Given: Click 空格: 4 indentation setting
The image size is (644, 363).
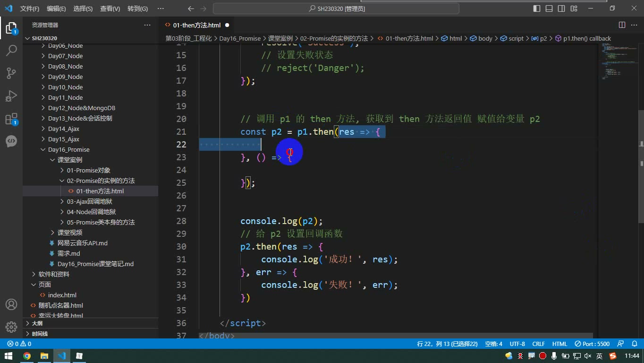Looking at the screenshot, I should click(494, 344).
